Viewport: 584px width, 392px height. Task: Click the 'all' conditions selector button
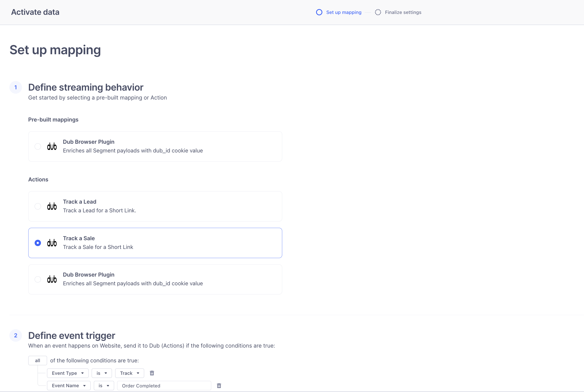point(37,360)
